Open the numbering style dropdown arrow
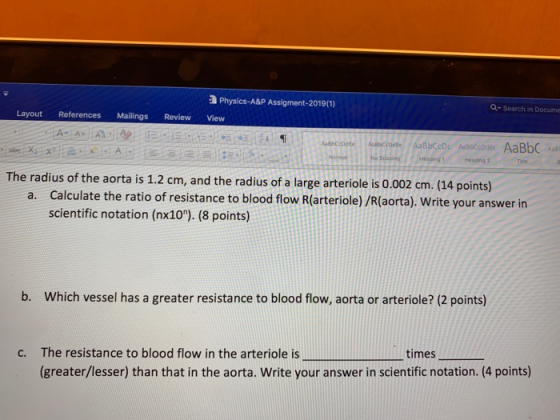This screenshot has width=560, height=420. tap(188, 136)
